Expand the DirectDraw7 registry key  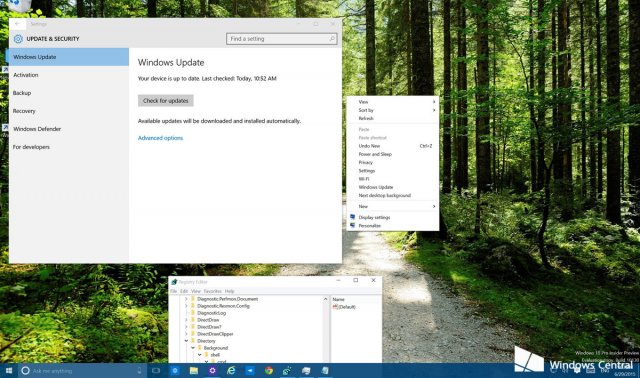coord(186,327)
